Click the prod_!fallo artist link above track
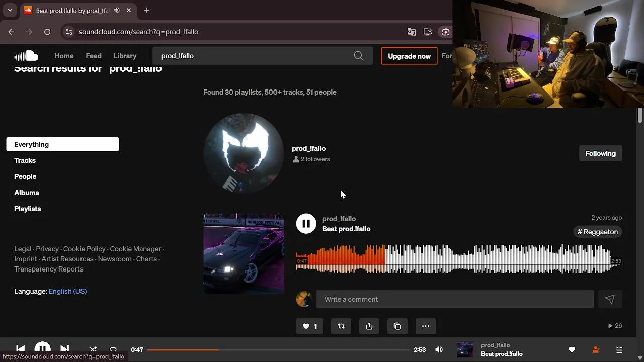 click(x=339, y=219)
